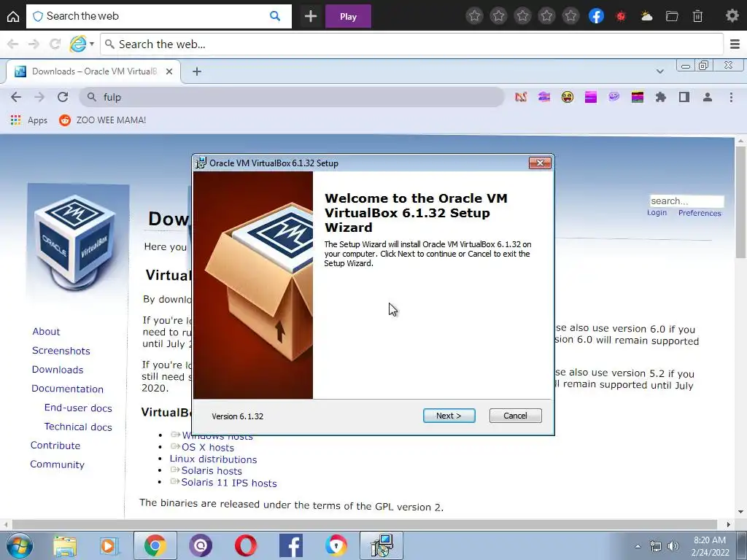Click the vertical page scrollbar thumb
Image resolution: width=747 pixels, height=560 pixels.
pyautogui.click(x=740, y=203)
